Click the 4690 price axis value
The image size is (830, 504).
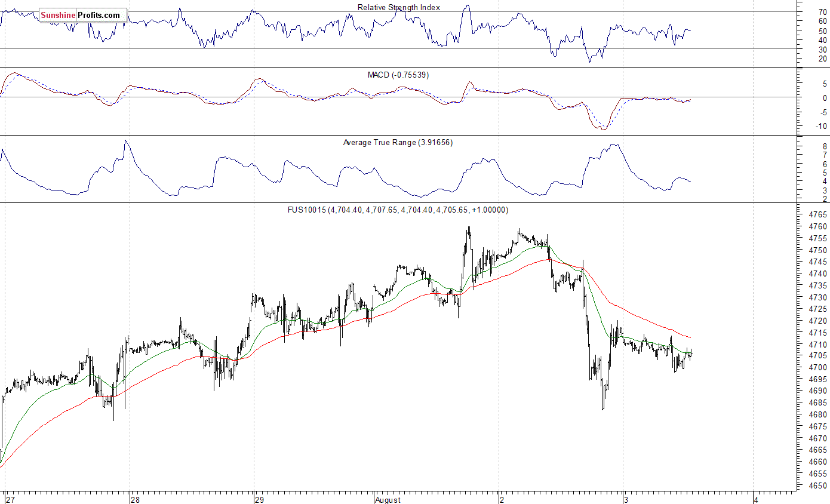click(x=819, y=391)
